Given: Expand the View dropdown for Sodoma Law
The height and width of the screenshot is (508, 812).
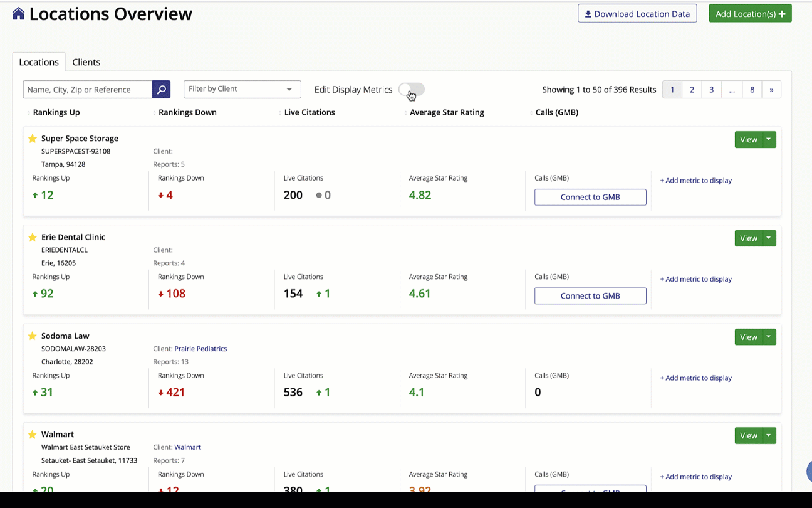Looking at the screenshot, I should click(x=769, y=337).
